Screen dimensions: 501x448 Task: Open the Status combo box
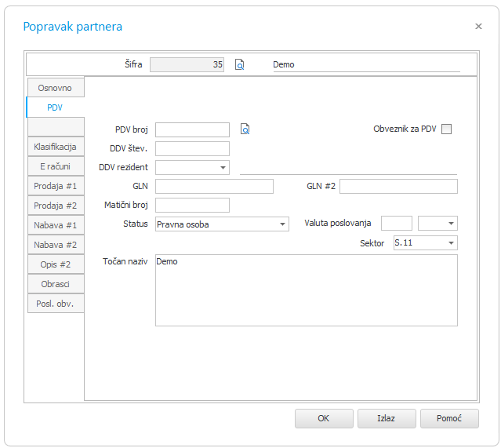click(x=222, y=224)
